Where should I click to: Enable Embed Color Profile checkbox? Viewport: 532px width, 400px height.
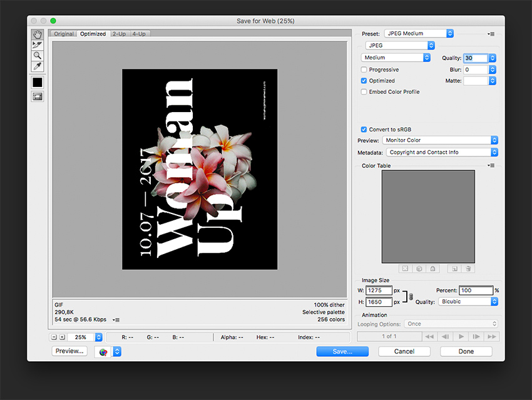coord(364,92)
